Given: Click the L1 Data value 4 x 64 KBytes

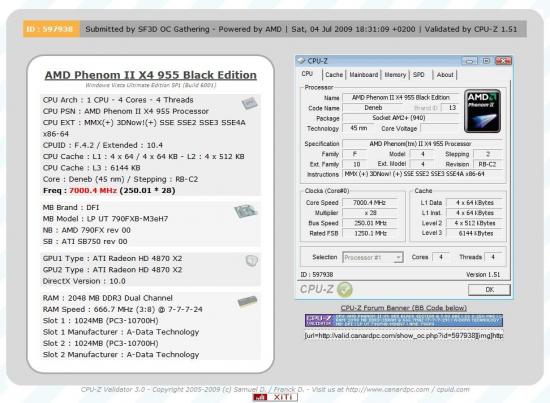Looking at the screenshot, I should [475, 203].
